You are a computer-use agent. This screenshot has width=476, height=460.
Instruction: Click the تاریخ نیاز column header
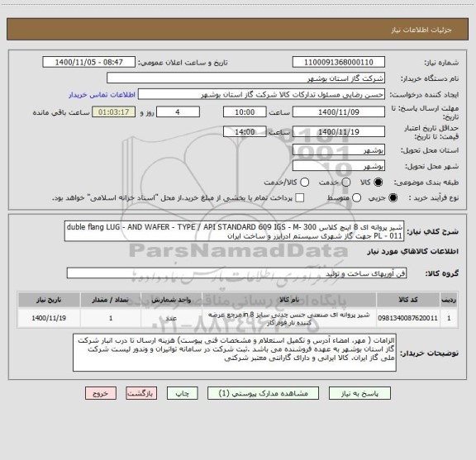49,300
